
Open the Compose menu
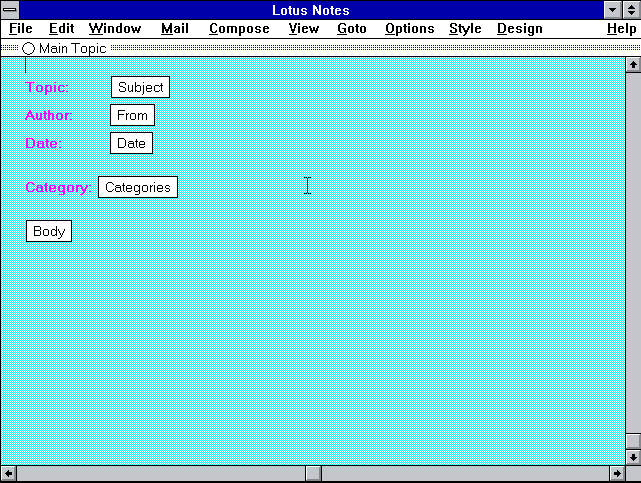click(239, 29)
